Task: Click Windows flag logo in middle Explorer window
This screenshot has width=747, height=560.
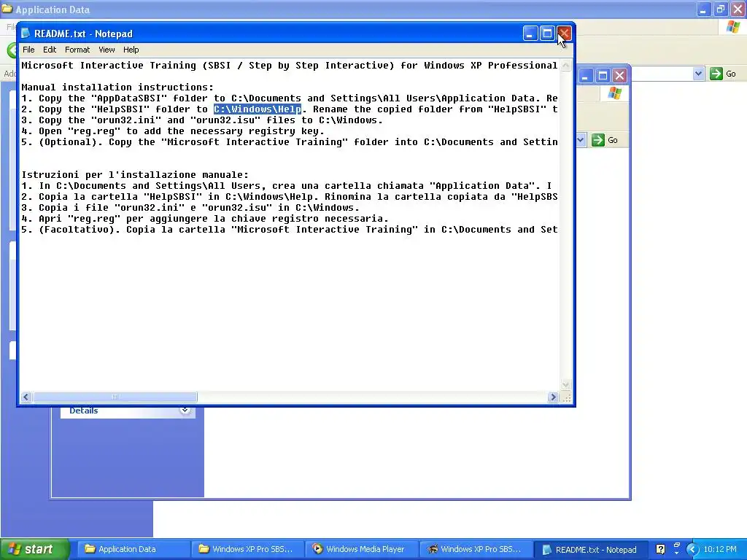Action: (x=614, y=93)
